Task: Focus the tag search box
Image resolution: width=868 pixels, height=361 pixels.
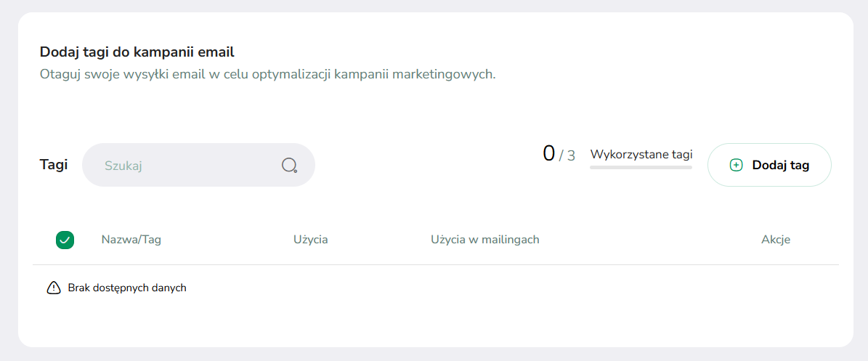Action: pyautogui.click(x=199, y=165)
